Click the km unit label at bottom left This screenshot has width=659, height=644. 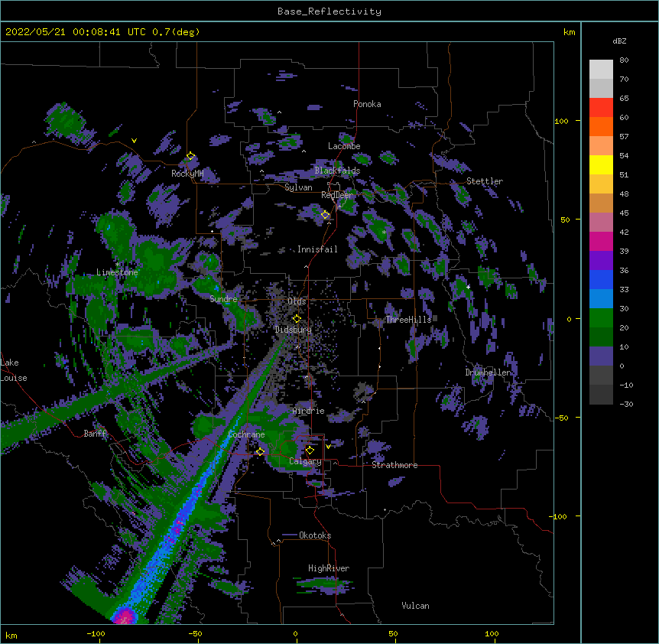(x=11, y=635)
